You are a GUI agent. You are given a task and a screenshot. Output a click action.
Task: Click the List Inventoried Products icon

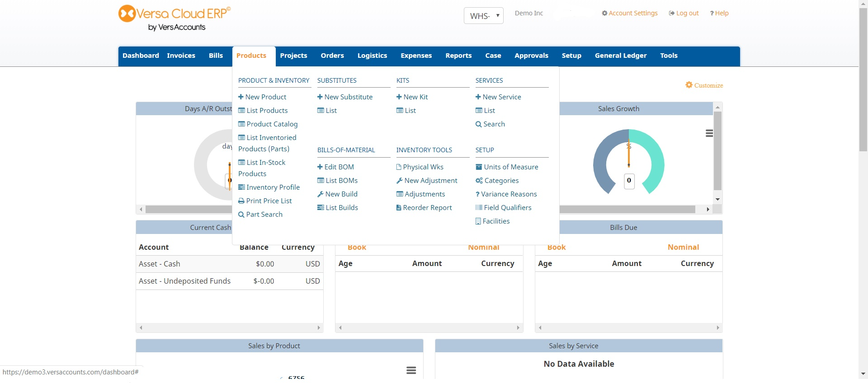pyautogui.click(x=241, y=137)
